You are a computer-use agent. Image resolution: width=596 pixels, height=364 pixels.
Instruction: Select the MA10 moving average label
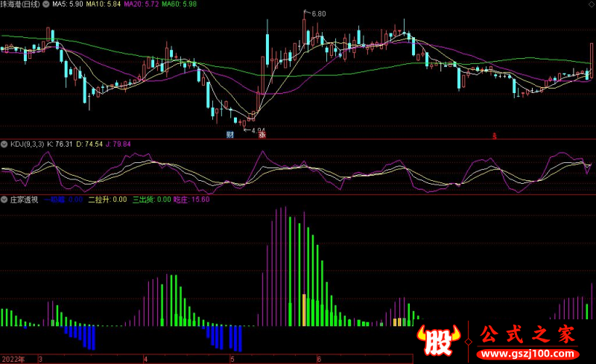click(102, 4)
